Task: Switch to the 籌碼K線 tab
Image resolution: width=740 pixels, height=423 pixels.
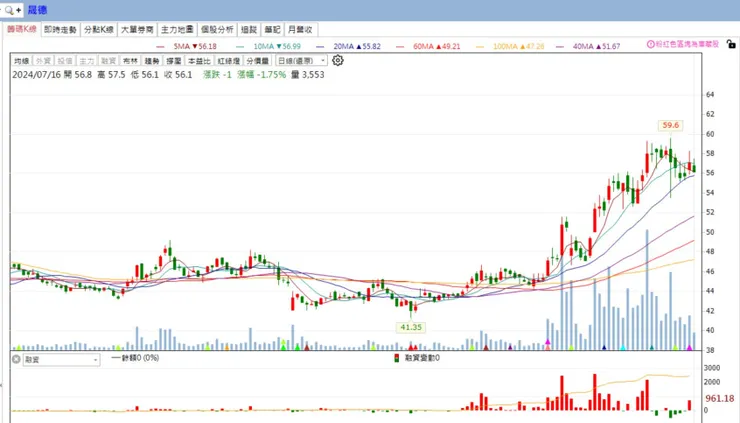Action: tap(22, 29)
